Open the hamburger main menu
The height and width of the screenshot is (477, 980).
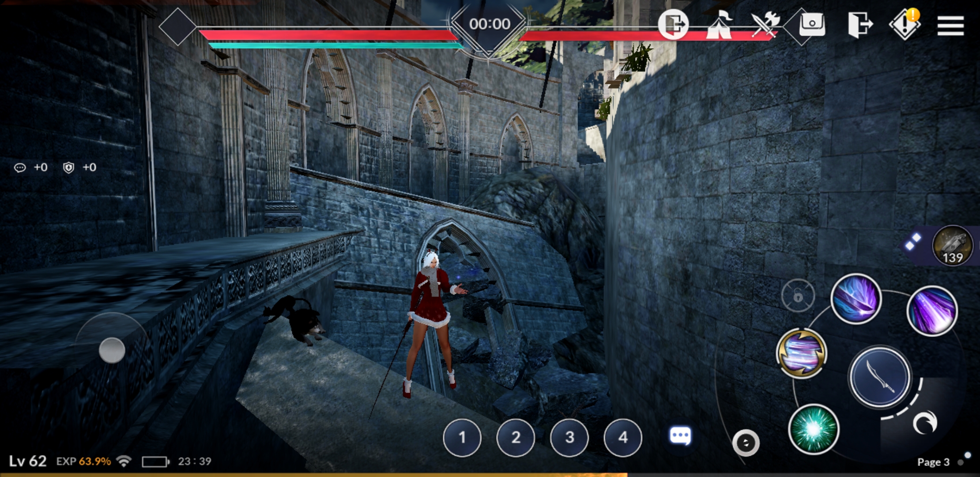click(950, 26)
